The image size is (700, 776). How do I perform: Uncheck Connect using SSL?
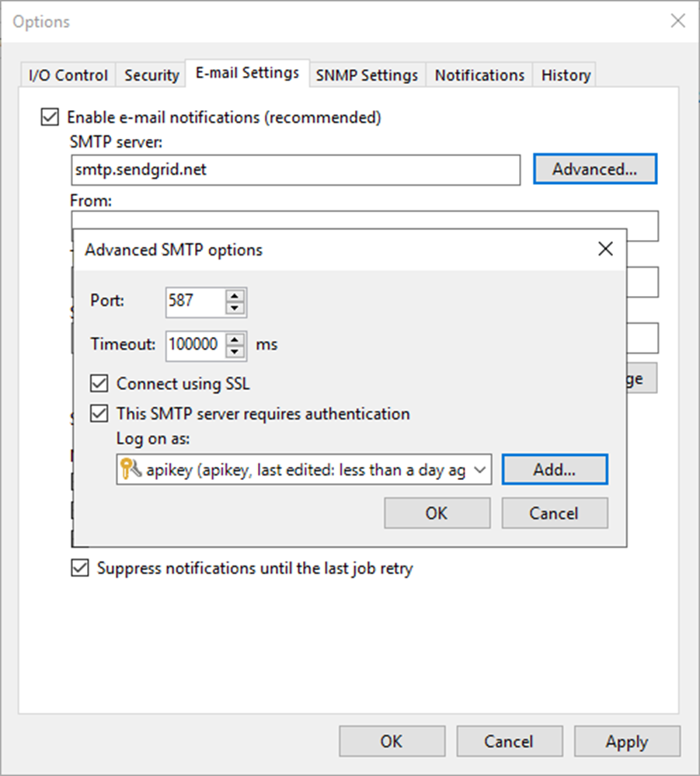coord(99,384)
